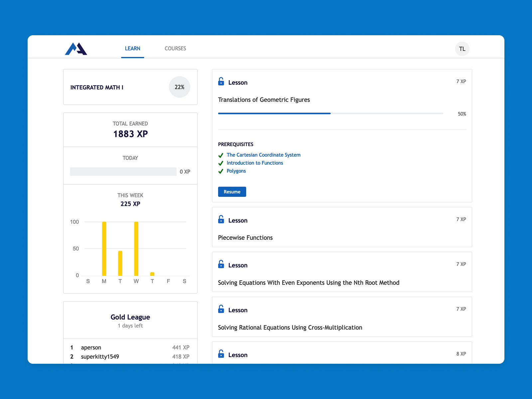
Task: Click checkmark next to Cartesian Coordinate System
Action: 221,155
